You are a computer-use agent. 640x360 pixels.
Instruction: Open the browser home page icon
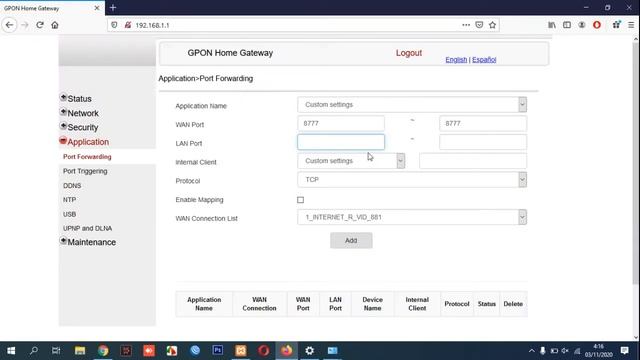pos(55,25)
